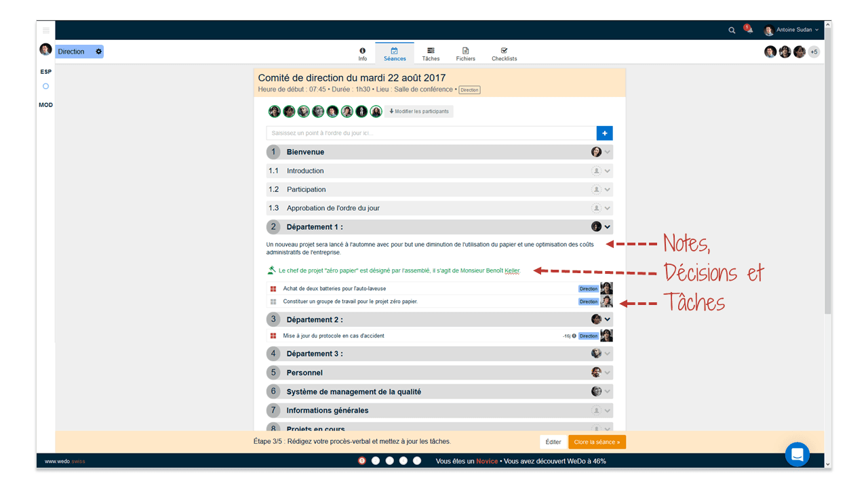The height and width of the screenshot is (488, 868).
Task: Toggle status of Mise à jour du protocole task
Action: (x=273, y=336)
